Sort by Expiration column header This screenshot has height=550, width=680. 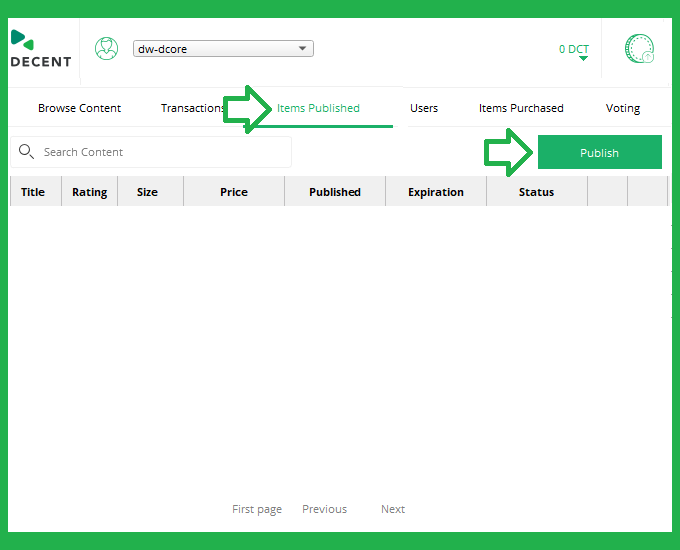coord(436,191)
